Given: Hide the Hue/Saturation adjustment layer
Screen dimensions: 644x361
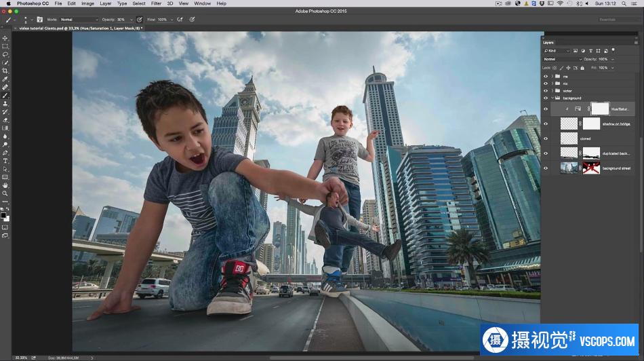Looking at the screenshot, I should pos(546,109).
